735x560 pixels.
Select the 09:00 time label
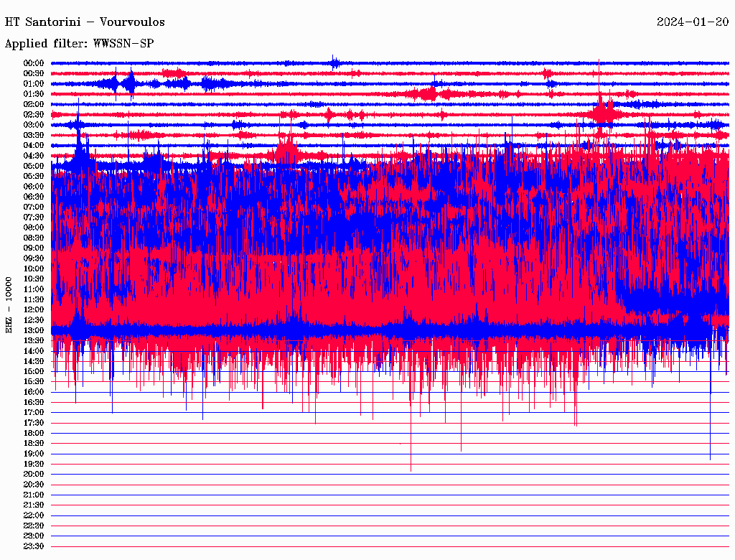(x=34, y=248)
